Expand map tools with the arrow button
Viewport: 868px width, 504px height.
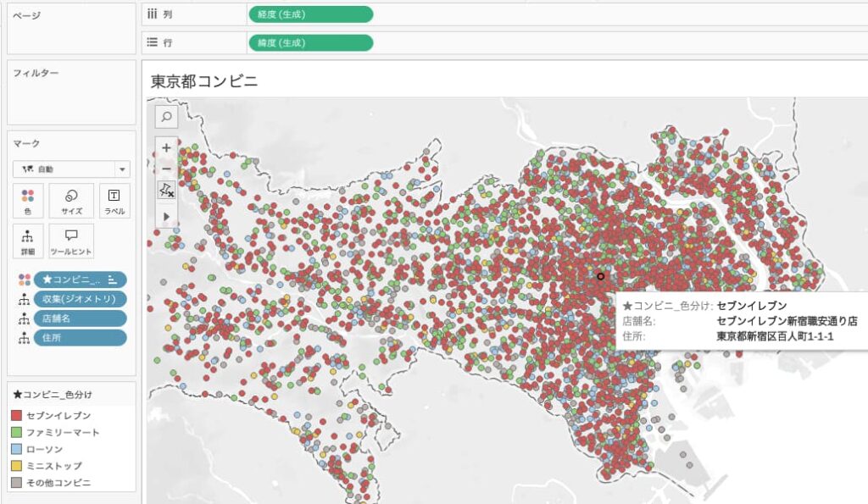pyautogui.click(x=166, y=217)
